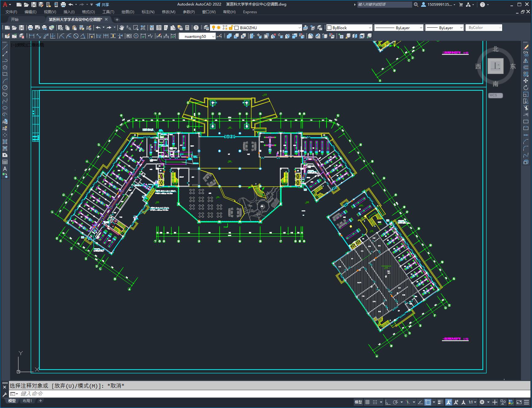Click the WCS label under ViewCube
This screenshot has height=408, width=532.
point(495,95)
